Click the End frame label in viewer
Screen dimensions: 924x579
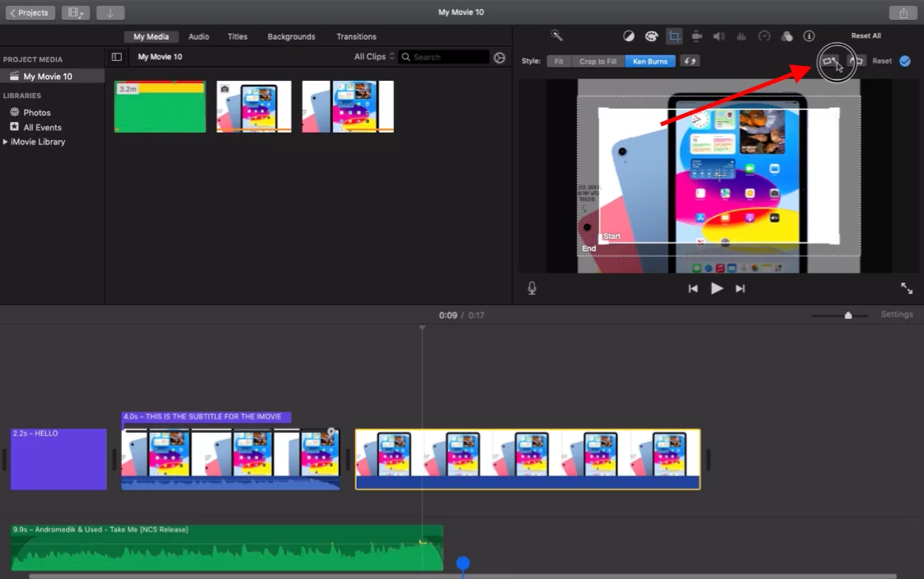[589, 249]
